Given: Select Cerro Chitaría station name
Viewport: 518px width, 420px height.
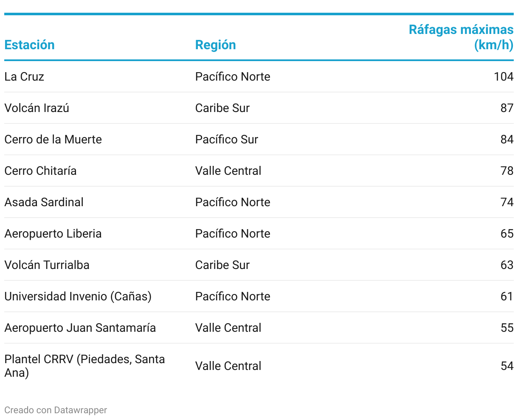Looking at the screenshot, I should pos(41,171).
